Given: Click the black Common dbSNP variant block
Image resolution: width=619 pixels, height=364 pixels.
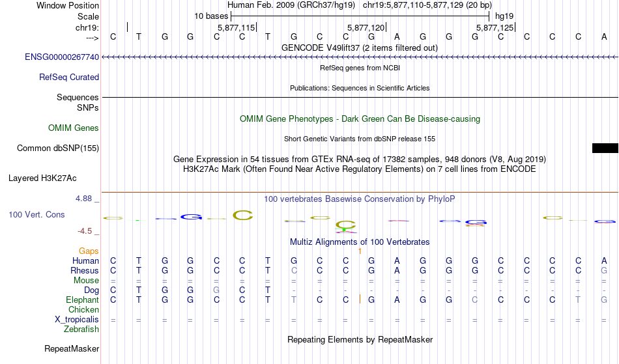Looking at the screenshot, I should (x=605, y=148).
